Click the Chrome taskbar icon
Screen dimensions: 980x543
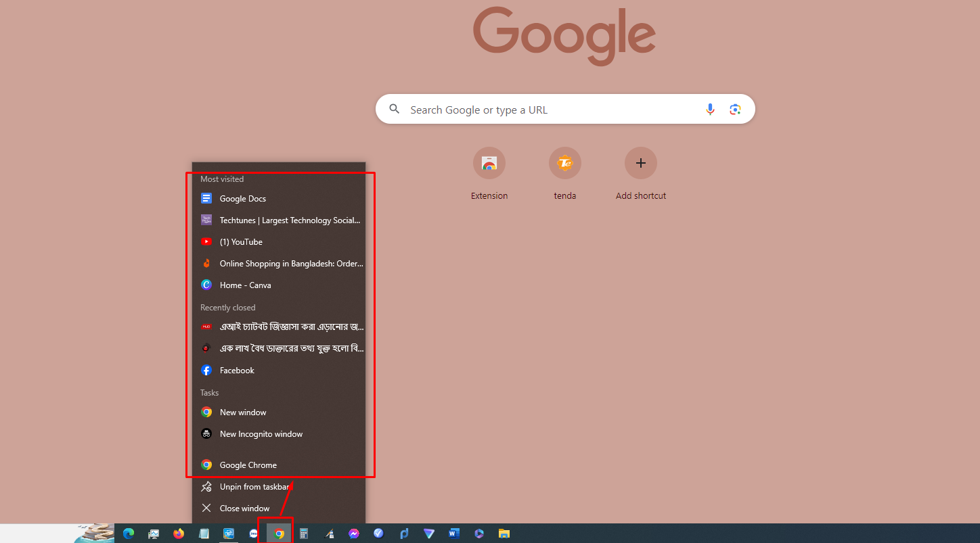(279, 534)
